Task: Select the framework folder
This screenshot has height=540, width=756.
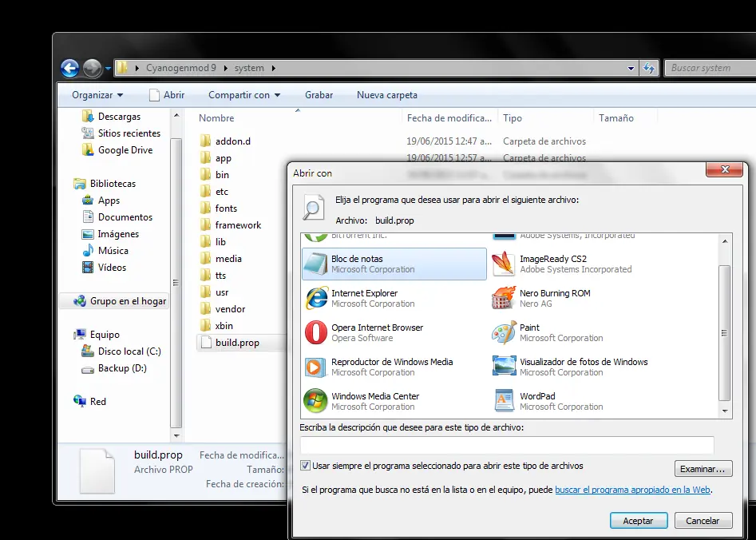Action: [x=238, y=225]
